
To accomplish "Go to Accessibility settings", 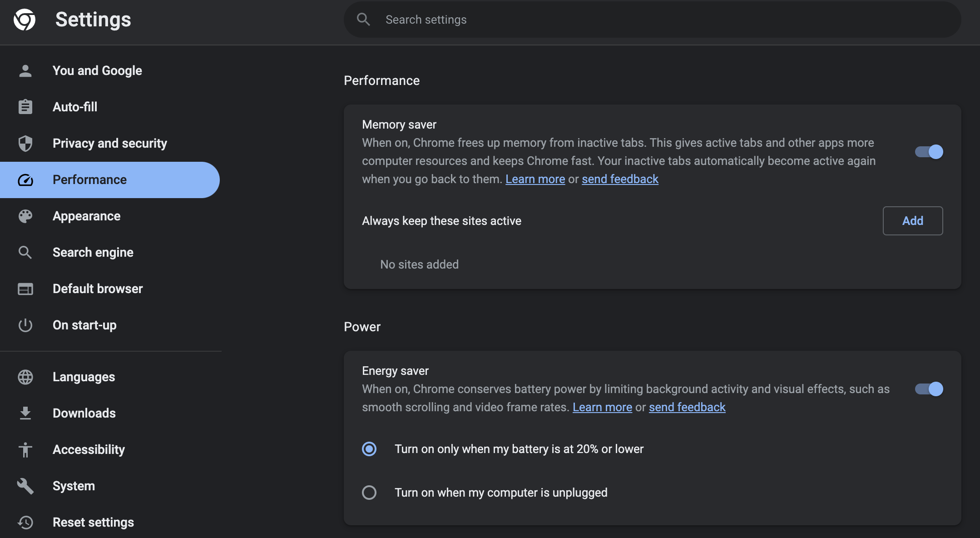I will 110,450.
